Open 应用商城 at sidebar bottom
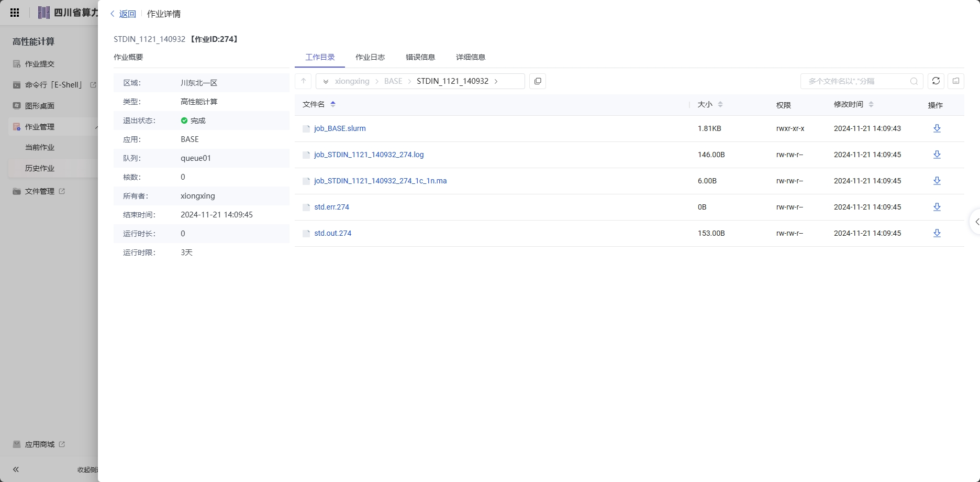 (39, 444)
